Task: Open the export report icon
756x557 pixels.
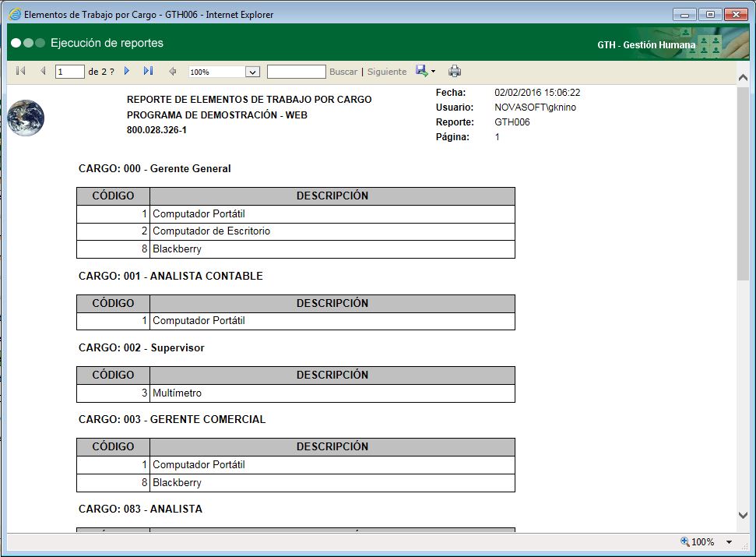Action: 420,71
